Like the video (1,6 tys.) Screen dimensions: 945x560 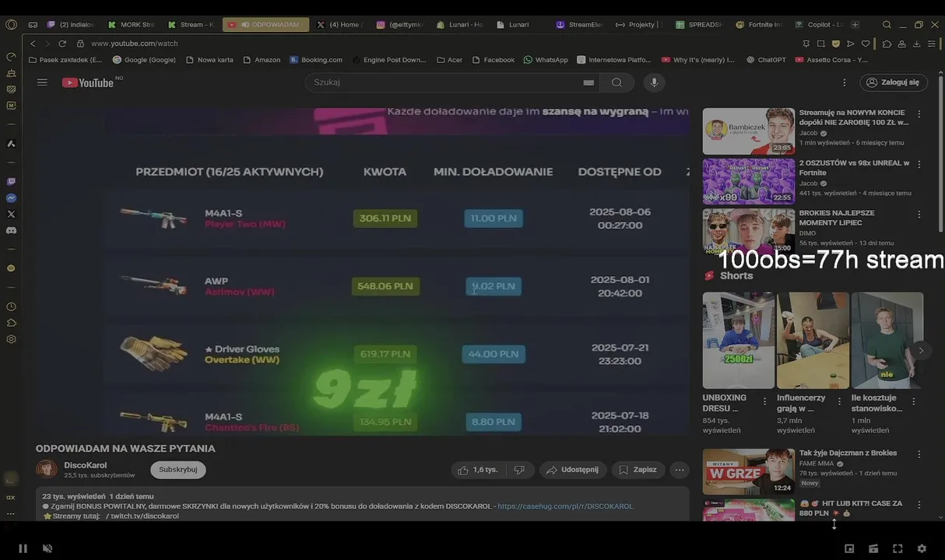(477, 470)
